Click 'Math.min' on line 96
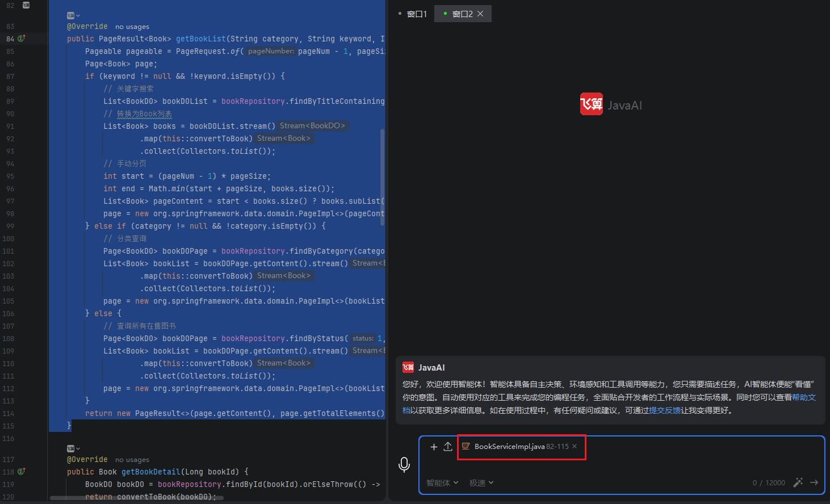Screen dimensions: 830x504 [x=167, y=188]
